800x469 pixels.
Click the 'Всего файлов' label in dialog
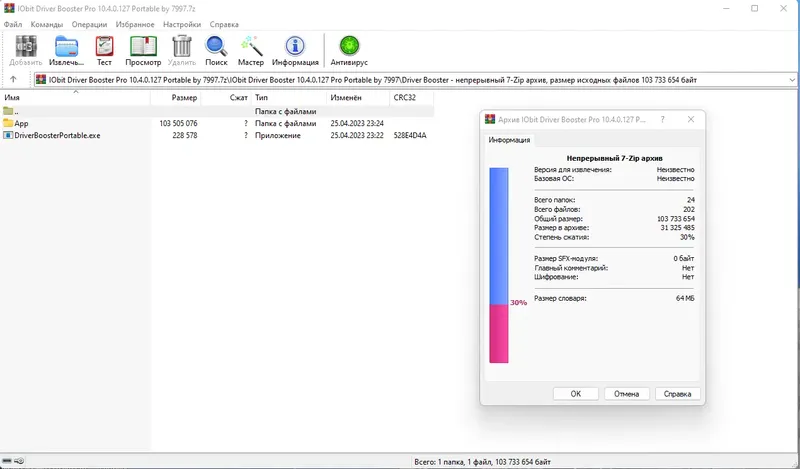coord(557,209)
